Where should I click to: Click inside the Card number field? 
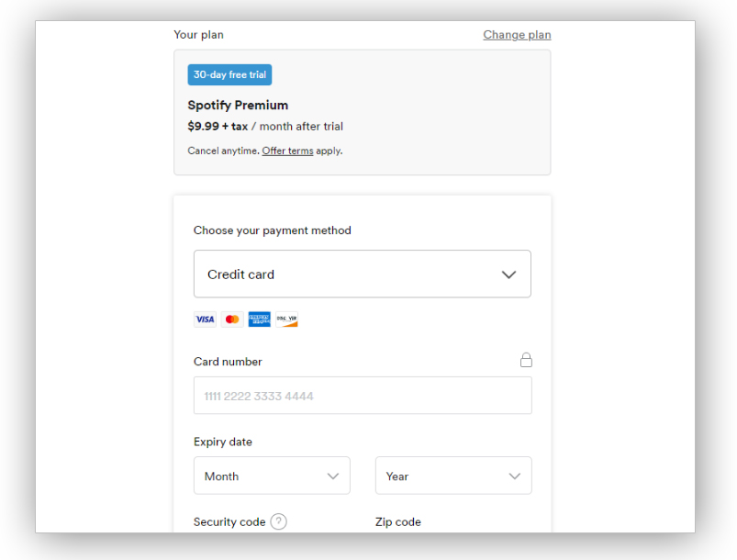pyautogui.click(x=362, y=395)
